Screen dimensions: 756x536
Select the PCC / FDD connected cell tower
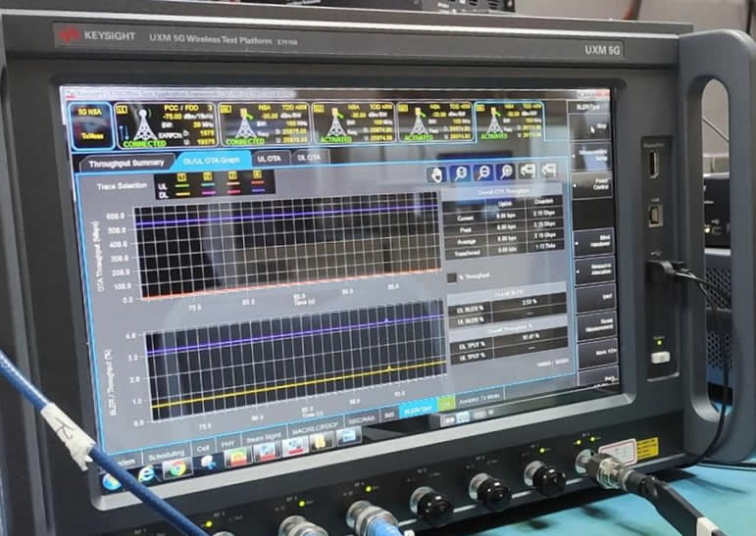click(x=165, y=125)
